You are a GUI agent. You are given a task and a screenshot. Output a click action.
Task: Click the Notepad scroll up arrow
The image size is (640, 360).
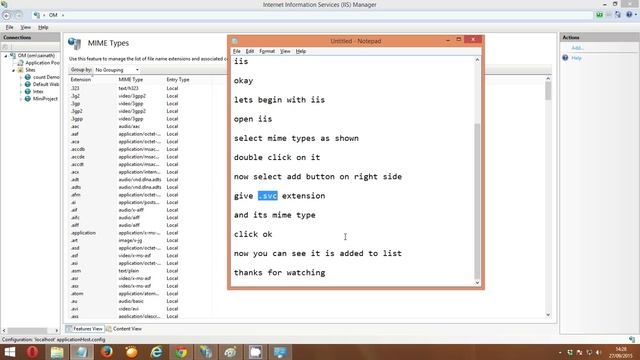point(477,60)
